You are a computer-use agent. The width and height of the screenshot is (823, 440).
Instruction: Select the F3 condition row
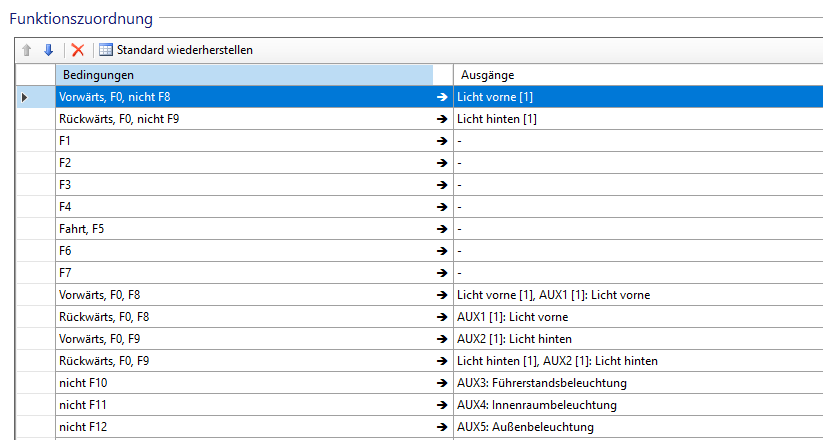click(240, 185)
